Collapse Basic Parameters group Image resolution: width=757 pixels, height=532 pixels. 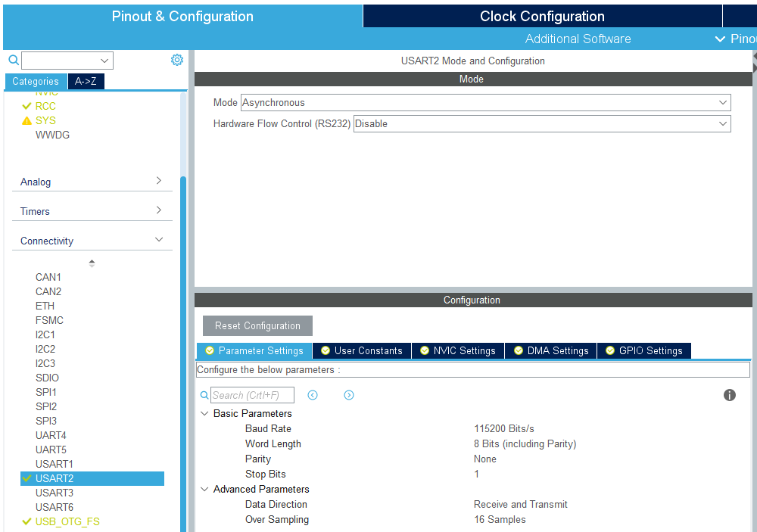pyautogui.click(x=204, y=414)
